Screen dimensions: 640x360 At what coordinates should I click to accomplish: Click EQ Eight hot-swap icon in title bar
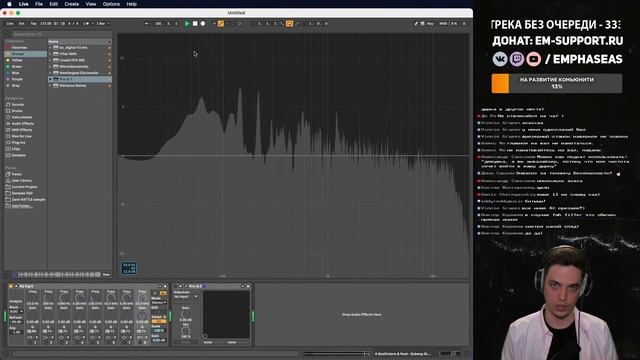160,286
